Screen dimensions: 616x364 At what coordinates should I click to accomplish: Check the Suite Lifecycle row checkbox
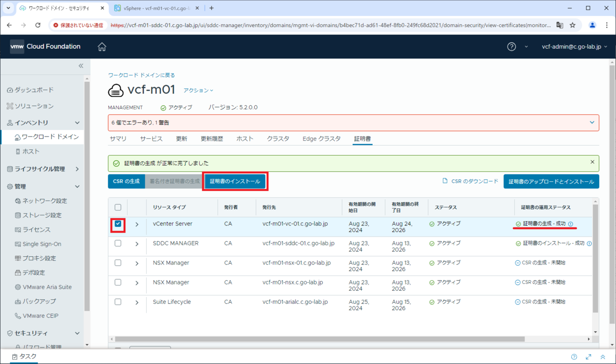(x=118, y=302)
